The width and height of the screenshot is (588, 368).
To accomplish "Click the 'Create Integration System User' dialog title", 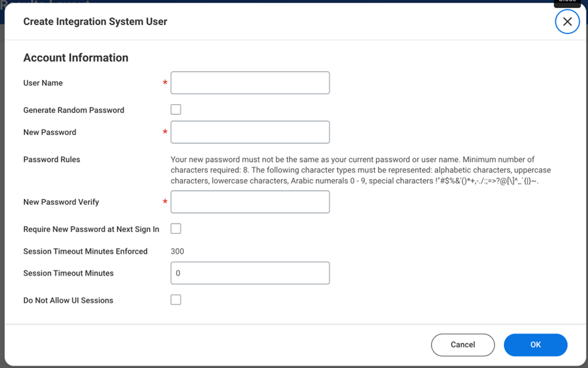I will coord(95,22).
